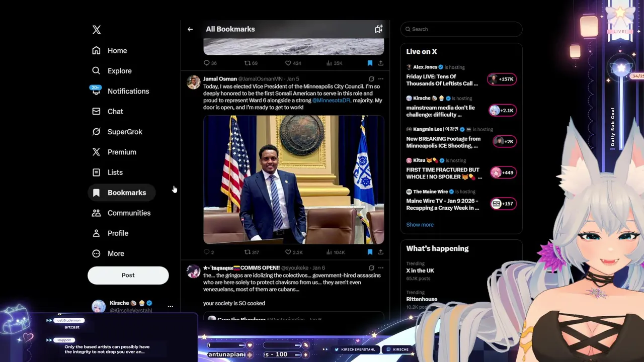The height and width of the screenshot is (362, 644).
Task: View Jamal Osman post's 104K views analytics
Action: [x=335, y=252]
